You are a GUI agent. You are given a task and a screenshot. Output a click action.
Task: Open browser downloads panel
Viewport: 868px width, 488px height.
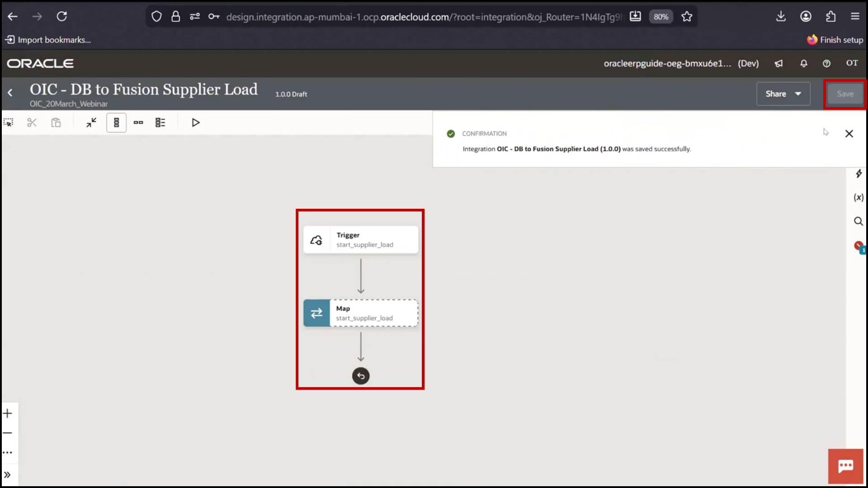781,17
